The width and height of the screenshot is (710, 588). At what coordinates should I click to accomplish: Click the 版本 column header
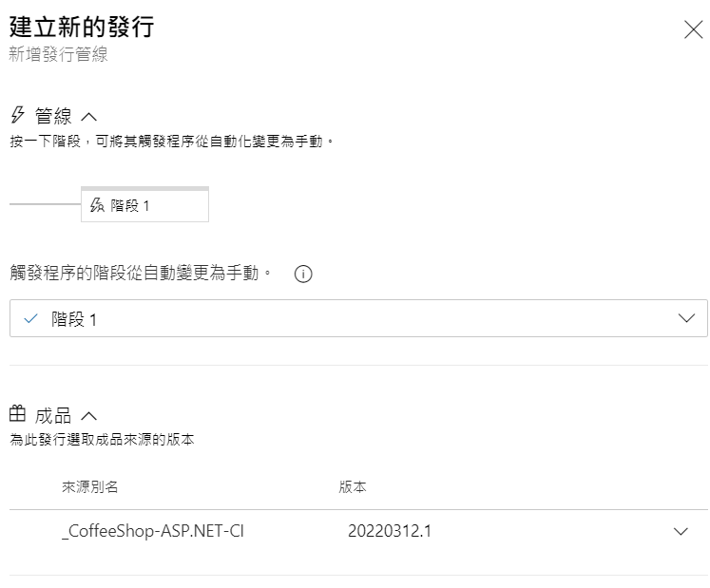(353, 487)
